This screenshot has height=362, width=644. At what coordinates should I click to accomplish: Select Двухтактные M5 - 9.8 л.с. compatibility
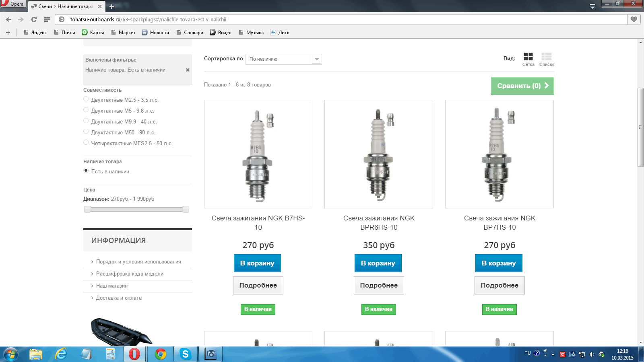coord(86,110)
